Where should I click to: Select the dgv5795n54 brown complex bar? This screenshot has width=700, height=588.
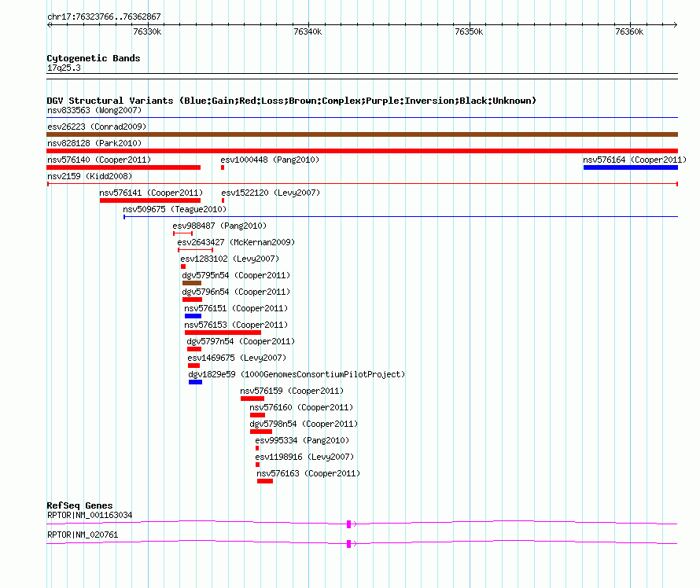(192, 283)
